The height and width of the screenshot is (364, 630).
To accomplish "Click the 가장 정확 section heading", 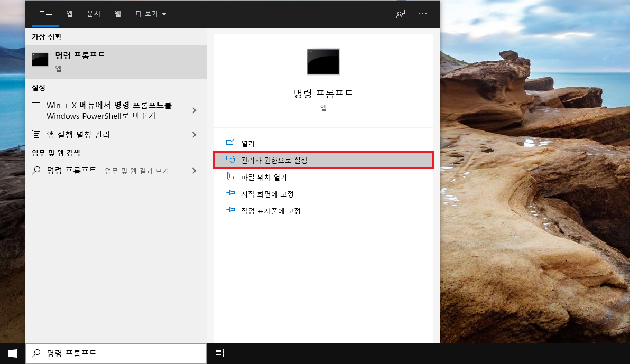I will 47,36.
